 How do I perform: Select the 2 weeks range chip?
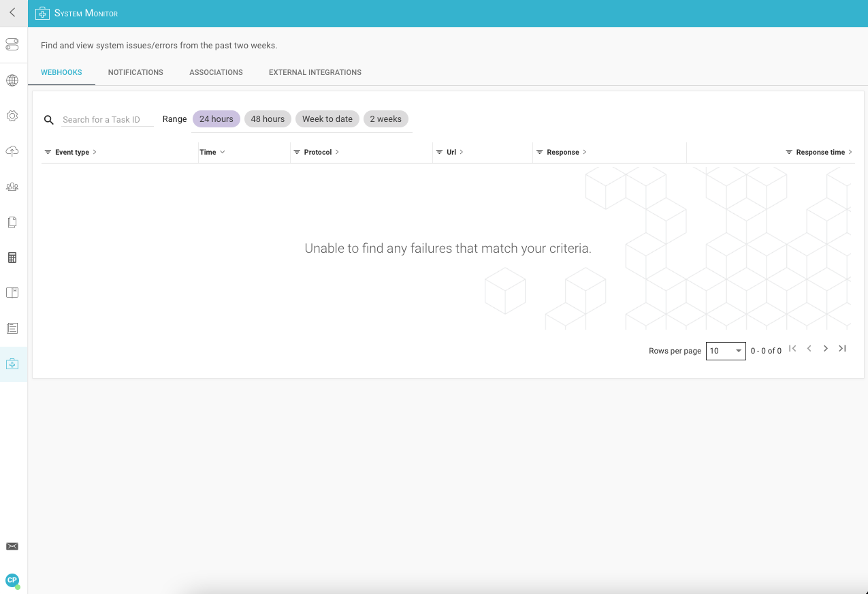(386, 119)
